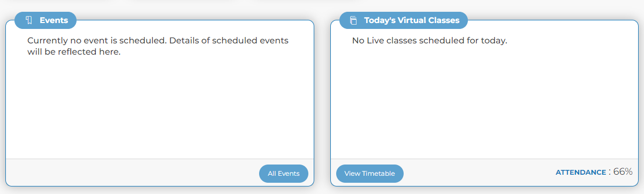644x194 pixels.
Task: Click footer space between View Timetable and Attendance
Action: (x=479, y=173)
